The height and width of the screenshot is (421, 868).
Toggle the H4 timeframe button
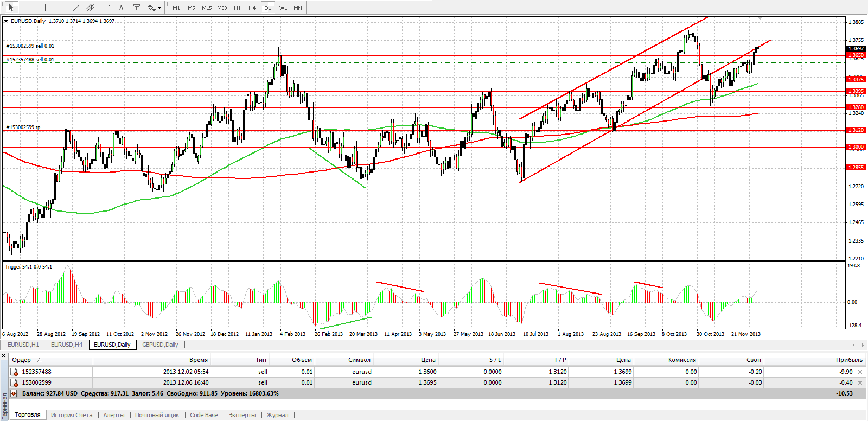point(252,8)
